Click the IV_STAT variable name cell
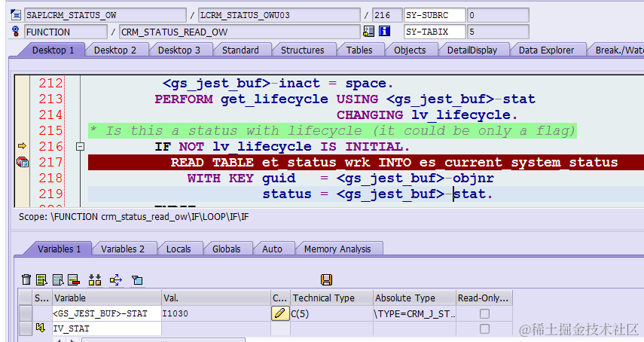 [x=107, y=328]
